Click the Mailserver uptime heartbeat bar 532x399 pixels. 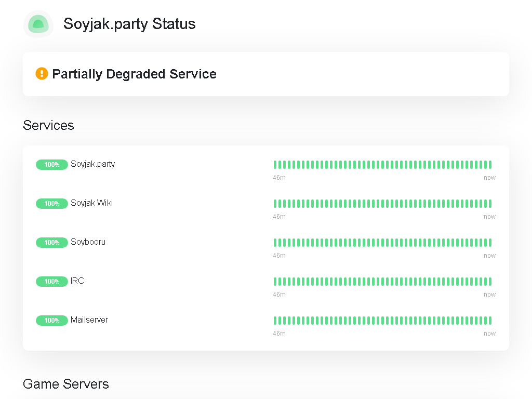click(382, 321)
